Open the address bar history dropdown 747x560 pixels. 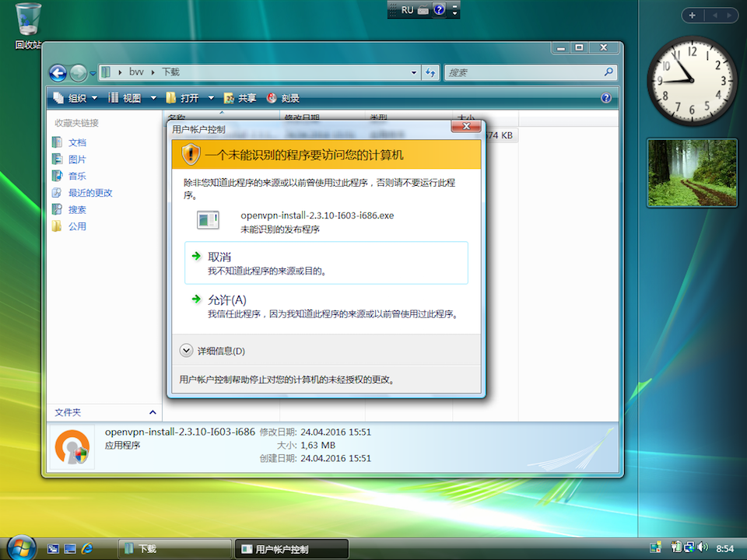pyautogui.click(x=414, y=72)
